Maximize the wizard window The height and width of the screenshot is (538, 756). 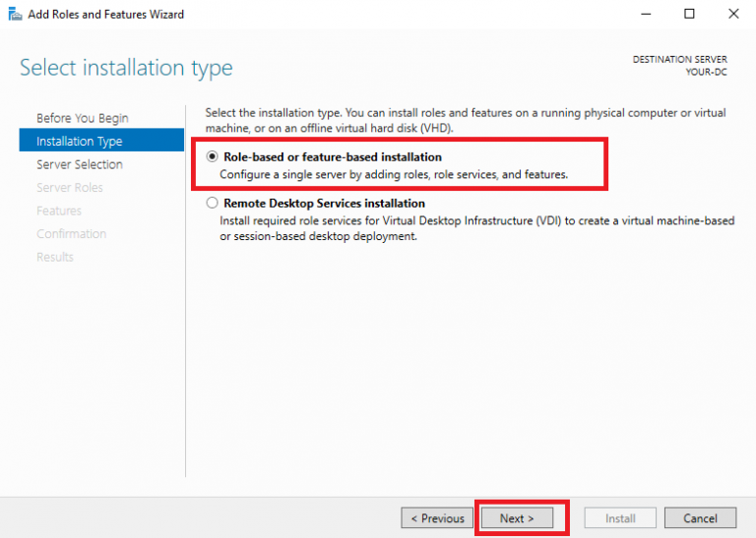pos(689,14)
